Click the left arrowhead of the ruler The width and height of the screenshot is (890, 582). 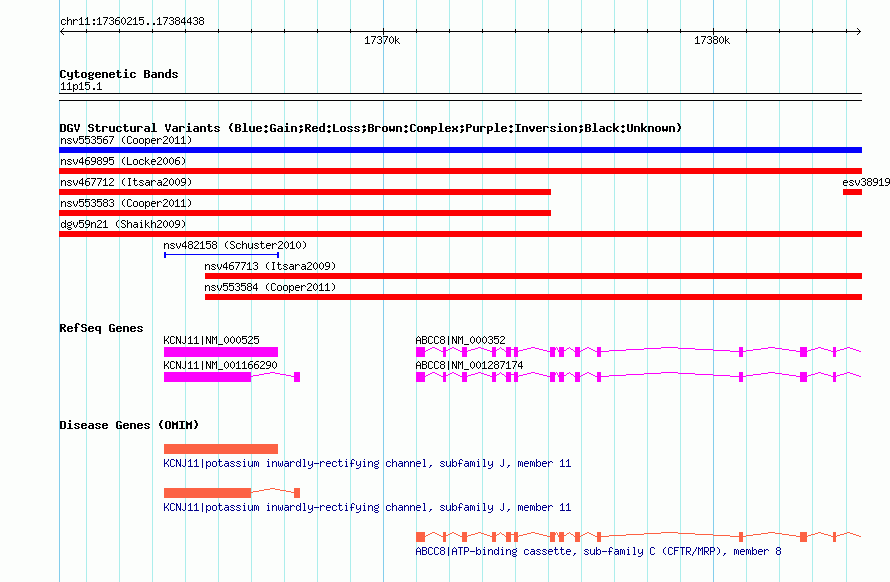click(62, 32)
